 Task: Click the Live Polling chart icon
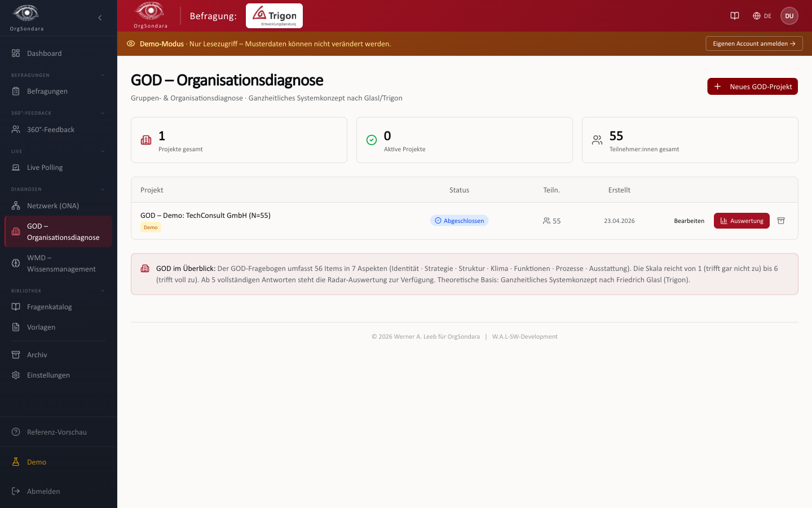tap(16, 167)
